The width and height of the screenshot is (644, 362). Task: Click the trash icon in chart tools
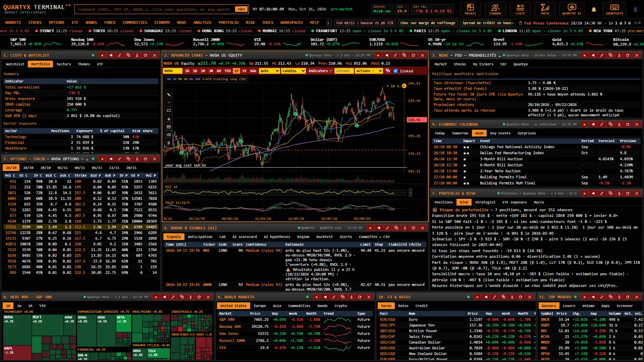click(x=169, y=143)
